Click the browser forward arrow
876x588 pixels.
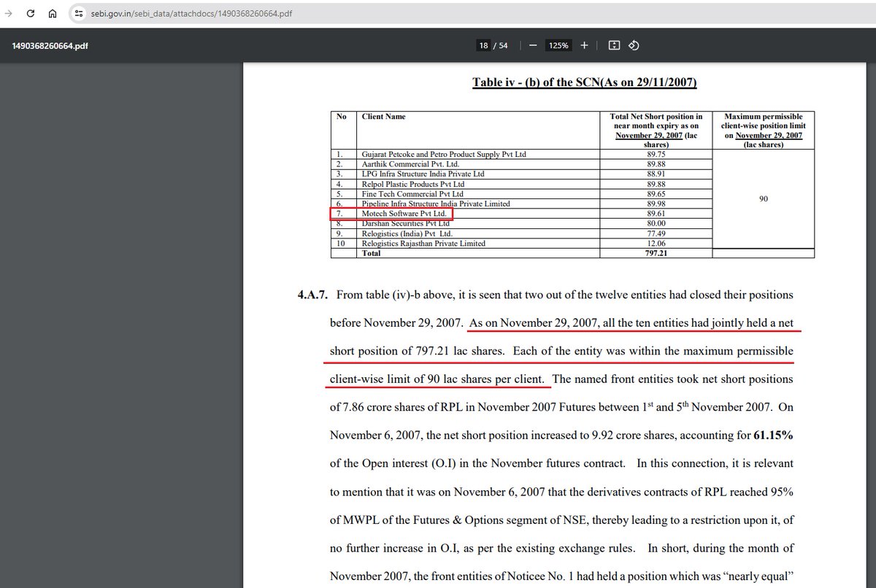(x=10, y=13)
